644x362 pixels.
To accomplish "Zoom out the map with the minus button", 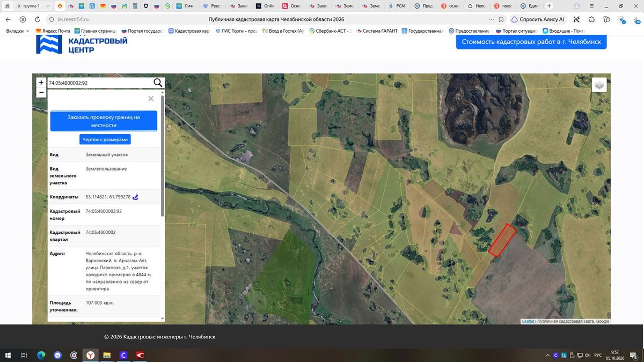I will click(41, 92).
